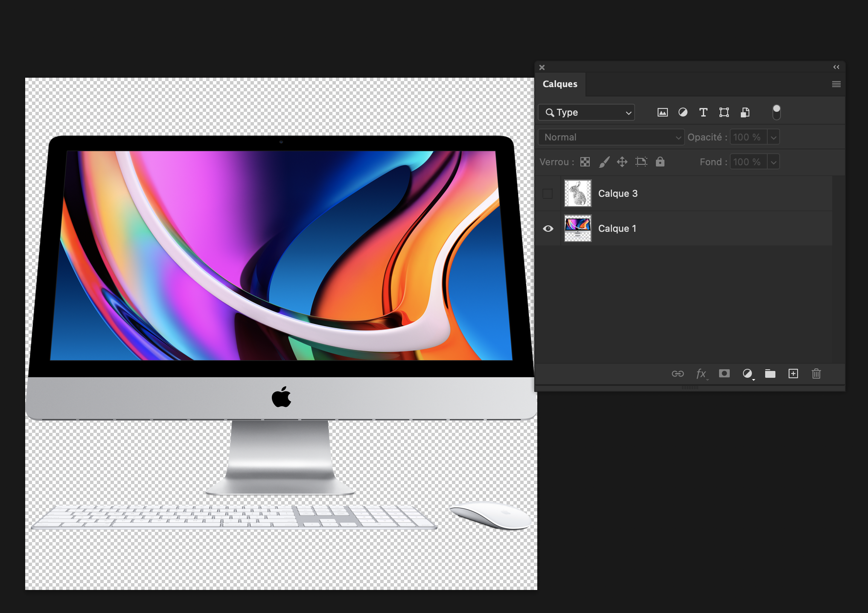Click the delete layer trash icon
This screenshot has width=868, height=613.
point(816,374)
